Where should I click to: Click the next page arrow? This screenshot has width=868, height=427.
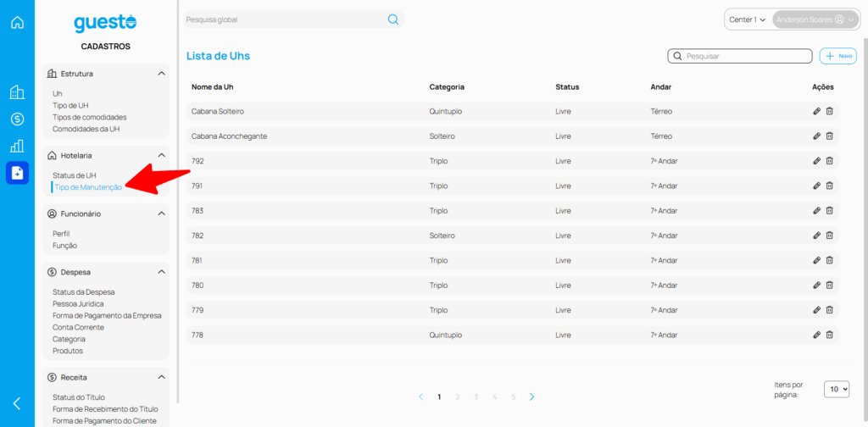[x=531, y=396]
